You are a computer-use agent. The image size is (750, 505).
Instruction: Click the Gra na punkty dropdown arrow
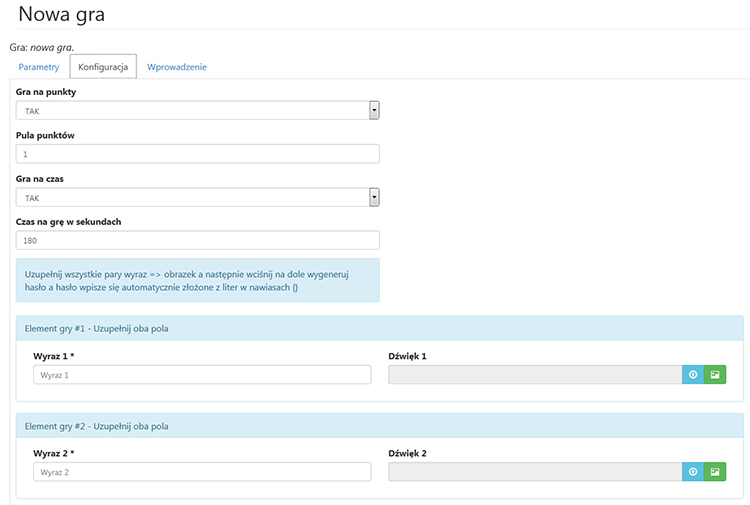point(374,111)
